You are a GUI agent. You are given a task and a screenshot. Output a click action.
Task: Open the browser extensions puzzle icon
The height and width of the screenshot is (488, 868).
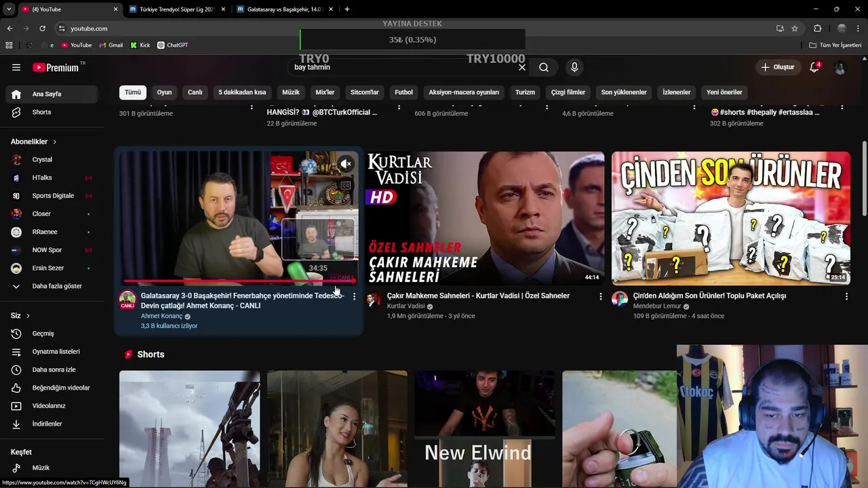pos(817,28)
